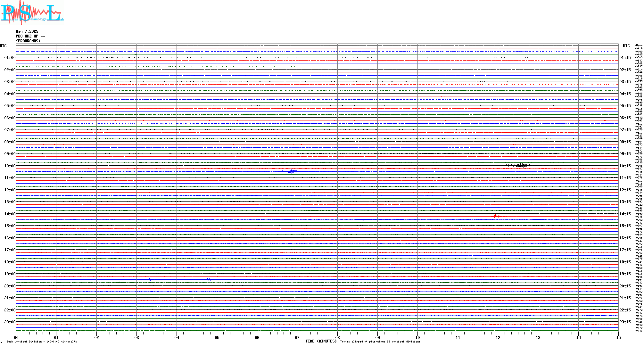Click the '12:00' hour label
Viewport: 644px width, 346px height.
point(10,190)
